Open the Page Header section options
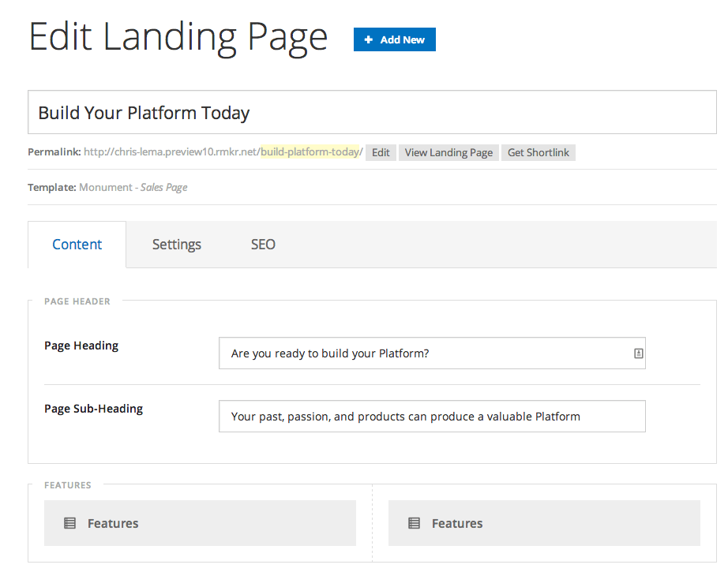728x572 pixels. [x=78, y=301]
